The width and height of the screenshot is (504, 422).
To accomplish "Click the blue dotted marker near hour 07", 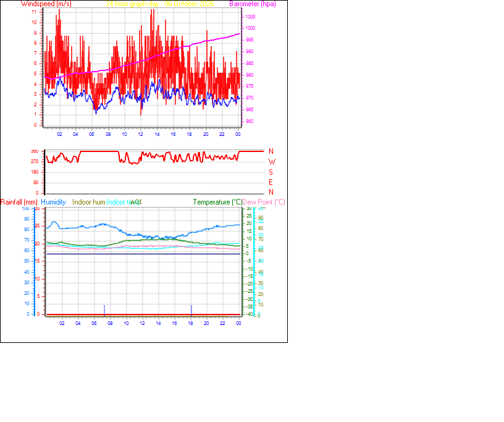I will point(104,310).
